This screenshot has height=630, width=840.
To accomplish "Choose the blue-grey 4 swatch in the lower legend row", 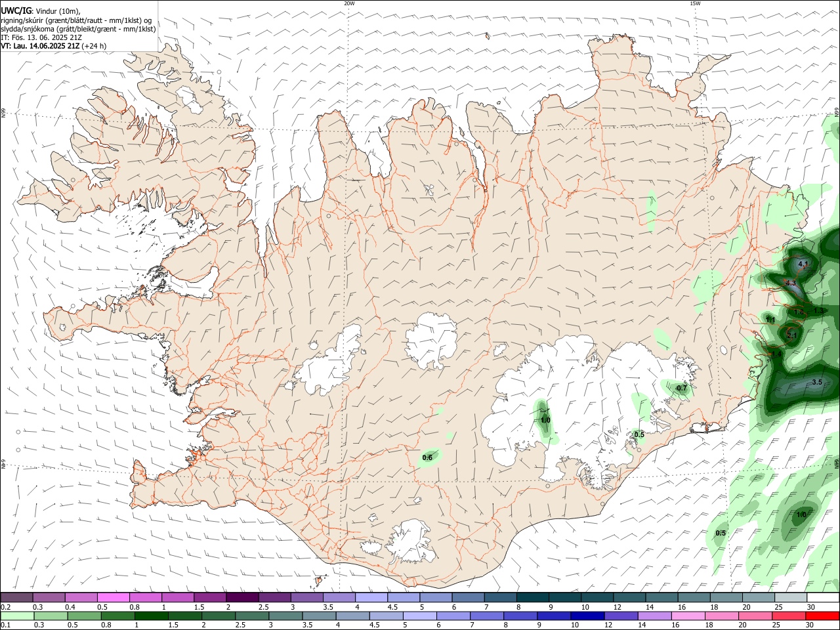I will (353, 616).
